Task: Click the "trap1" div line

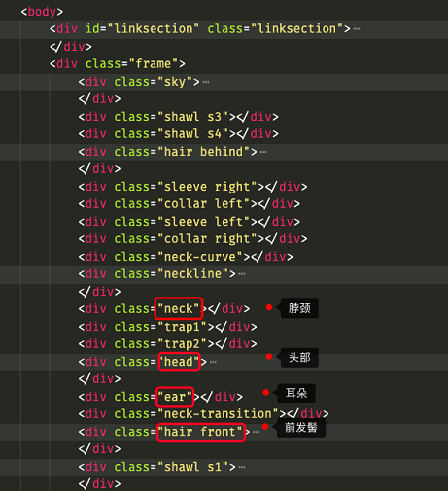Action: pos(168,327)
